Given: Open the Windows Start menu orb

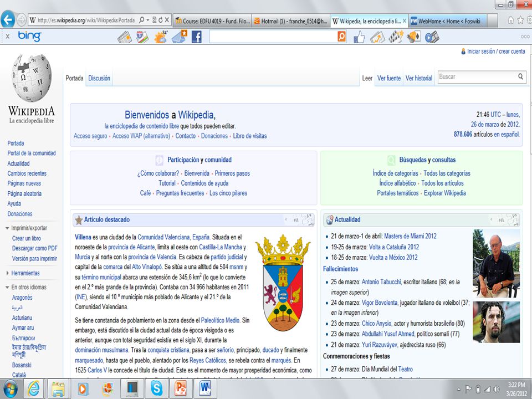Looking at the screenshot, I should click(x=10, y=389).
